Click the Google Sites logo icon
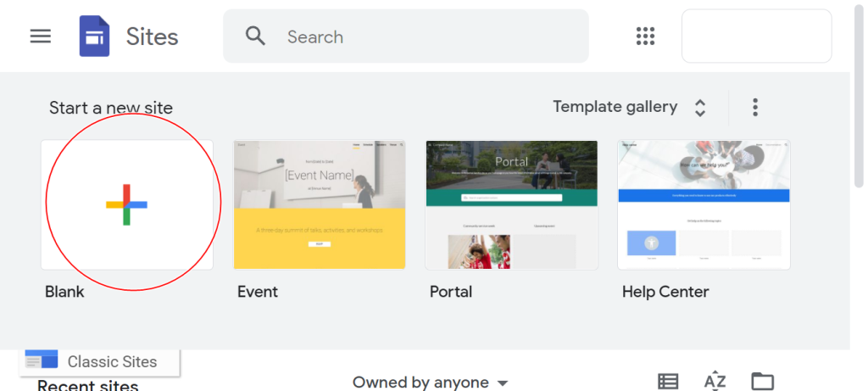The height and width of the screenshot is (391, 868). [x=94, y=36]
